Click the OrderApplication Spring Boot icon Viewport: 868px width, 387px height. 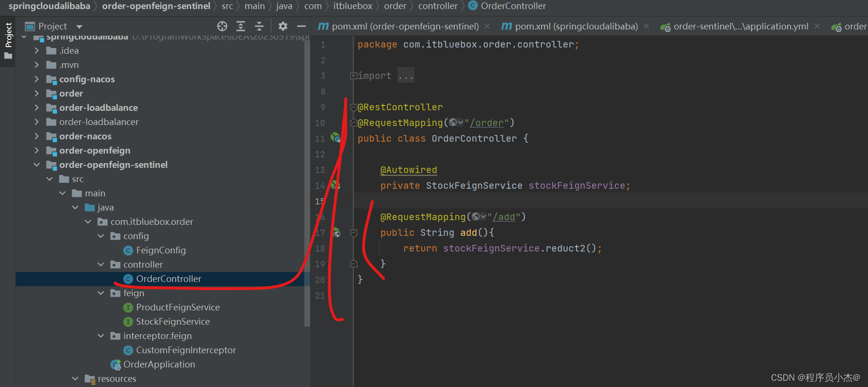tap(115, 365)
